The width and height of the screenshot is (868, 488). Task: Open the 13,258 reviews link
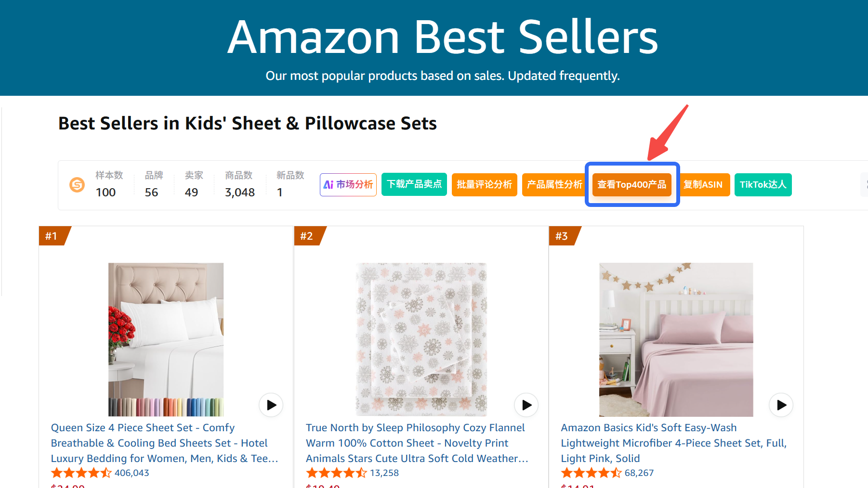point(384,473)
